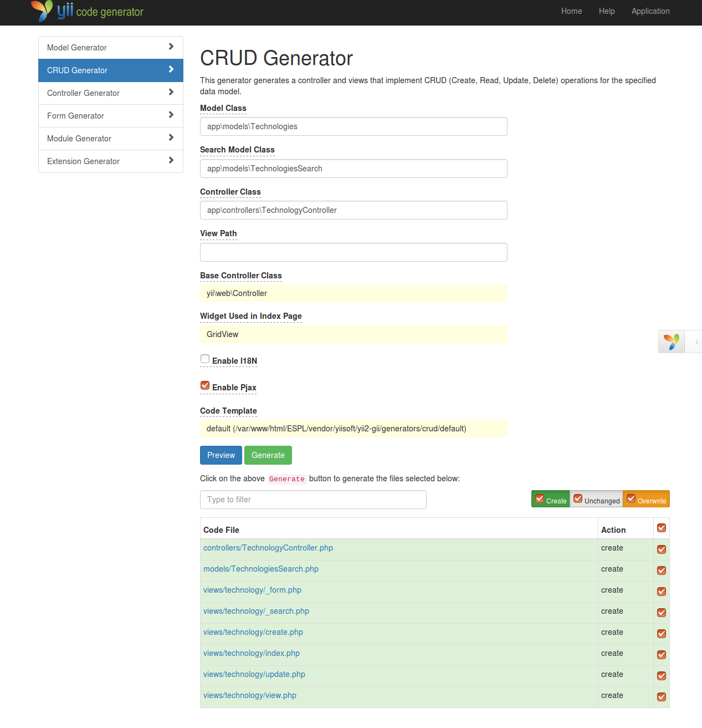Screen dimensions: 702x728
Task: Click the Preview button
Action: (x=221, y=455)
